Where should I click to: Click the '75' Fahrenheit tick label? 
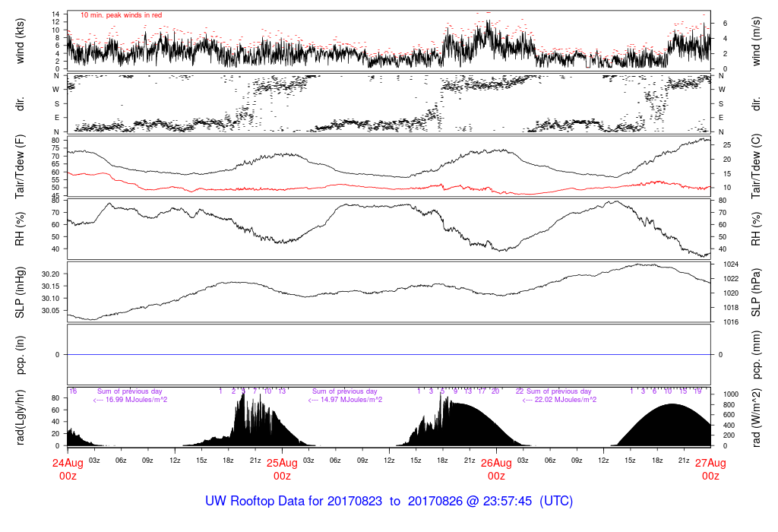pos(55,148)
